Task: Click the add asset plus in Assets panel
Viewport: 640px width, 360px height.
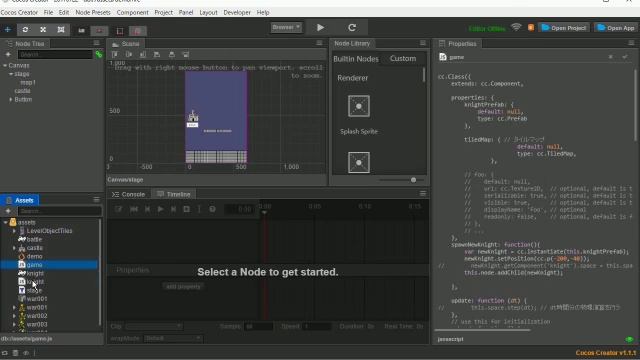Action: click(8, 211)
